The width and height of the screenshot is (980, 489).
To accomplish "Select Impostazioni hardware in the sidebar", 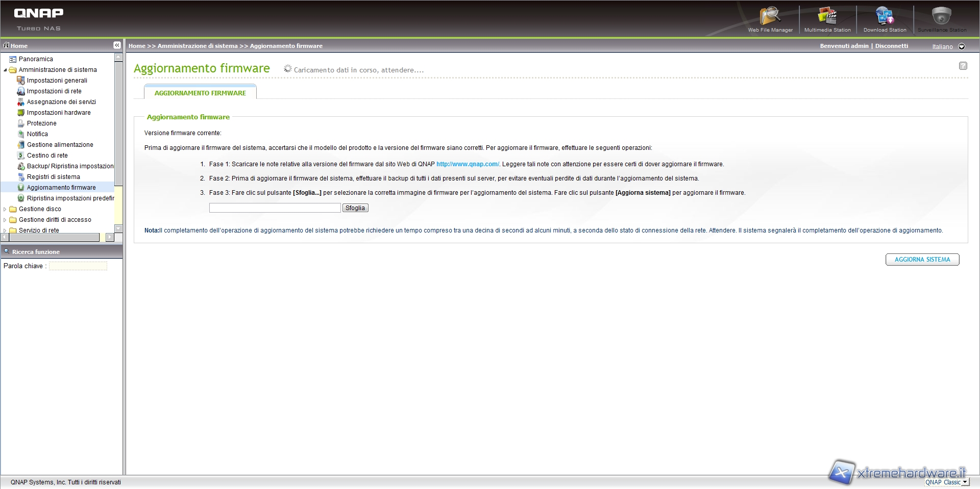I will (x=59, y=113).
